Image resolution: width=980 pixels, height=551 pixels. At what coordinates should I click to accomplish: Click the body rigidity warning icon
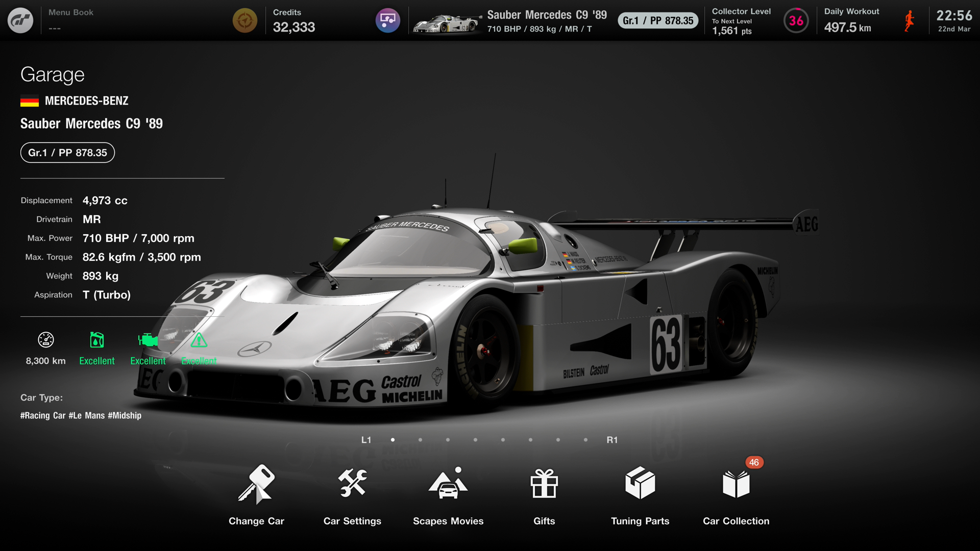click(199, 340)
